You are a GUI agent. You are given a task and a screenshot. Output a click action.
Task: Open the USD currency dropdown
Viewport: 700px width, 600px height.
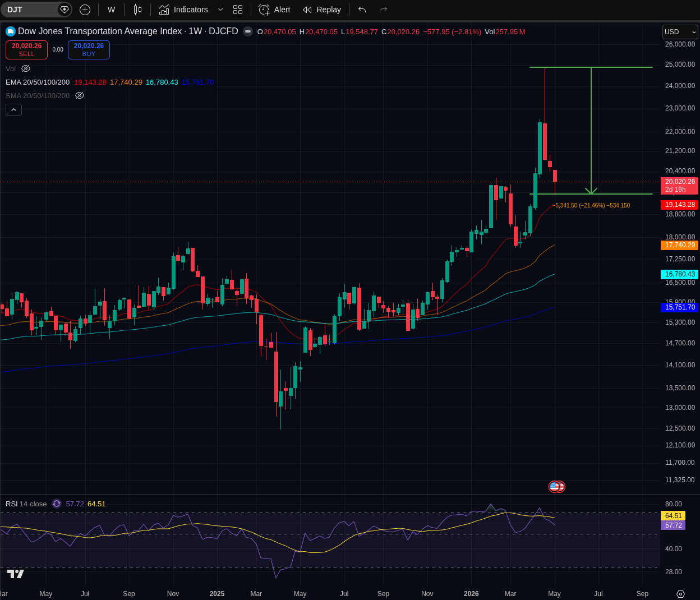point(680,32)
